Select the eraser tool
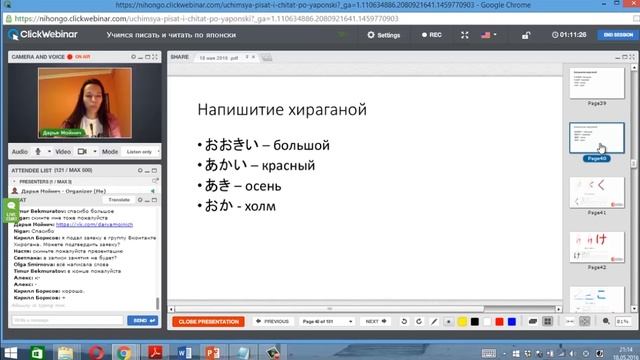Viewport: 640px width, 360px height. [533, 322]
